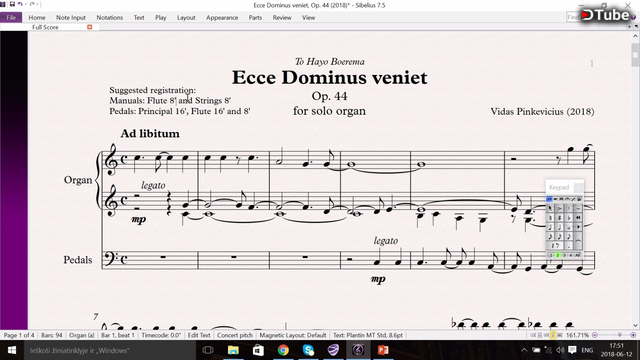Click the score title Ecce Dominus veniet
The width and height of the screenshot is (640, 360).
pos(329,78)
